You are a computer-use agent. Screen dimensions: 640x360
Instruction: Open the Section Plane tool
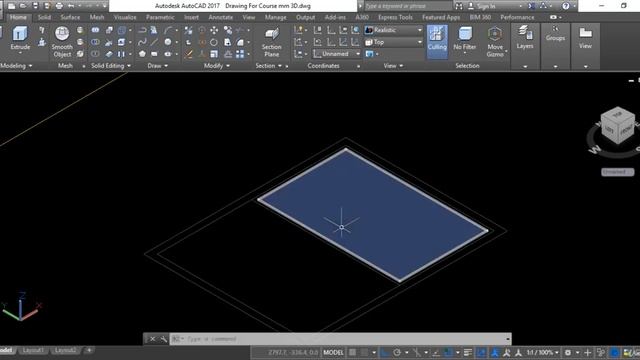[x=271, y=42]
